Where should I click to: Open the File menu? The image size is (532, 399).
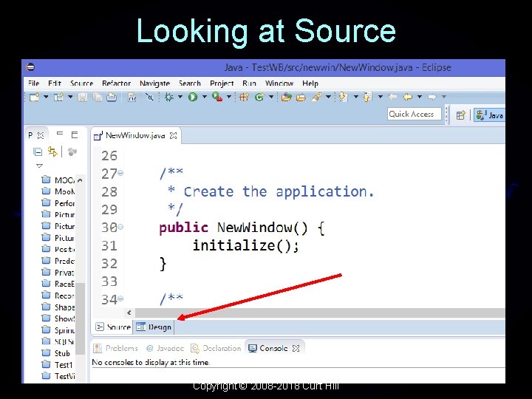[33, 83]
